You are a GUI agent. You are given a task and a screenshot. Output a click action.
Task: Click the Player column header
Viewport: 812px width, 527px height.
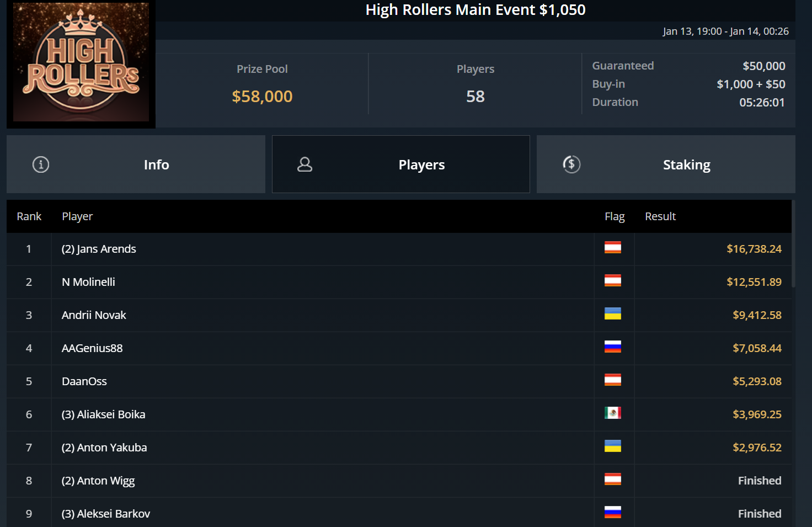pos(77,216)
